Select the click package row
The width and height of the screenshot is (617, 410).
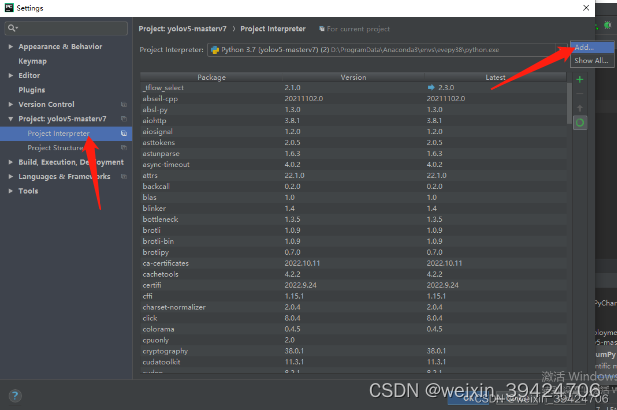(x=353, y=318)
